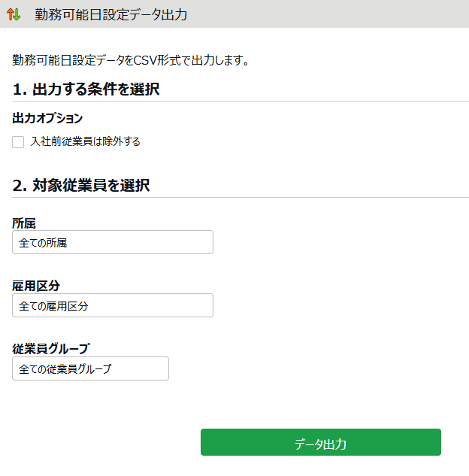Open the 全ての所属 dropdown

point(113,242)
